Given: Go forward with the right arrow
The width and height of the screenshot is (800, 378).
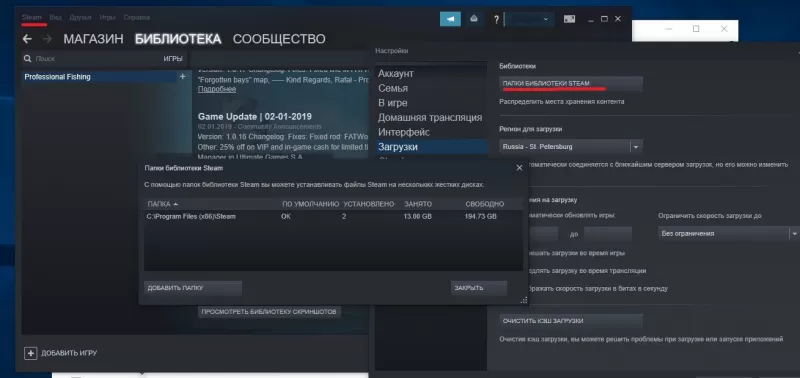Looking at the screenshot, I should click(x=47, y=39).
